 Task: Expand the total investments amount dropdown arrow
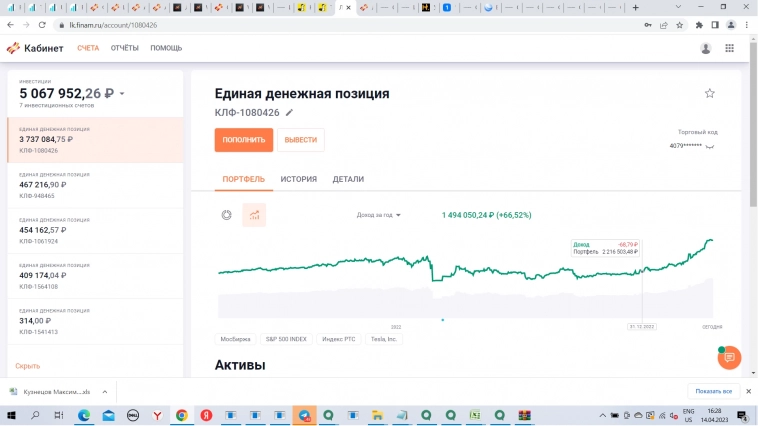point(122,94)
